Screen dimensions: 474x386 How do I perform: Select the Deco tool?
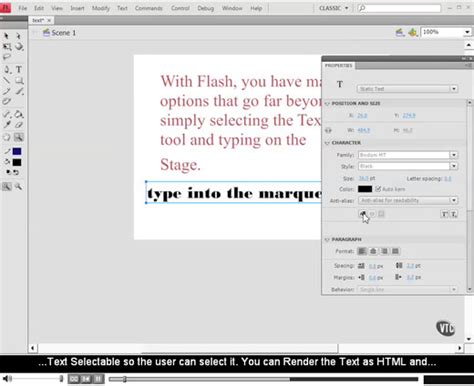(x=6, y=101)
